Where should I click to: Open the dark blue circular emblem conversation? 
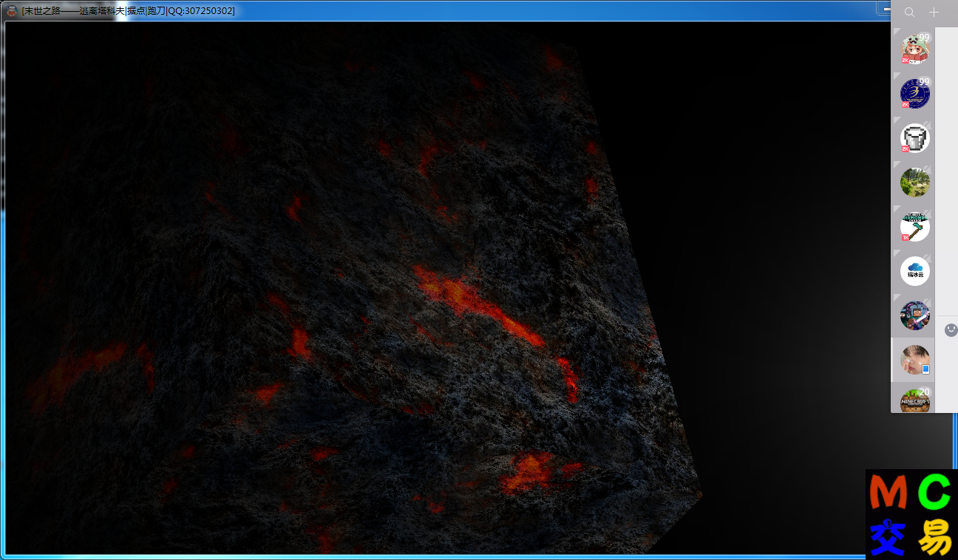pyautogui.click(x=914, y=94)
